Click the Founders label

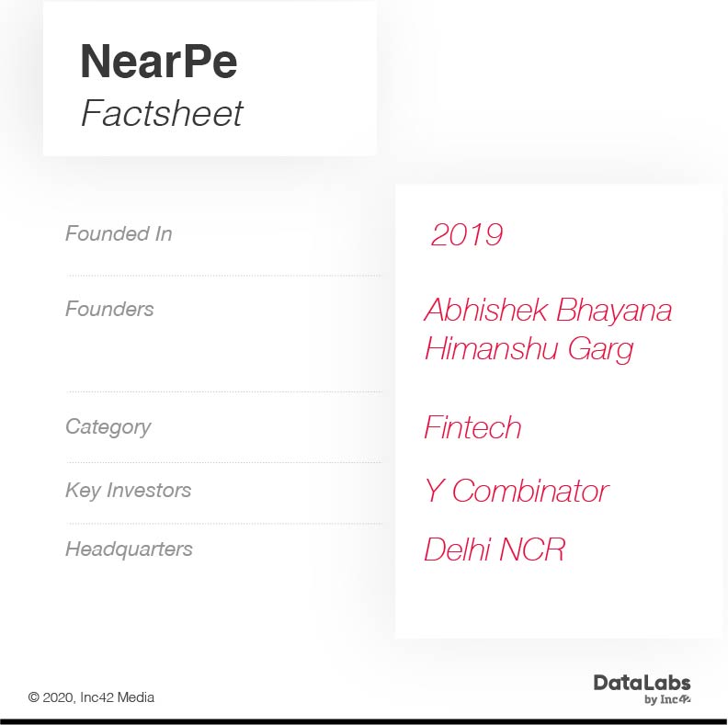coord(109,310)
